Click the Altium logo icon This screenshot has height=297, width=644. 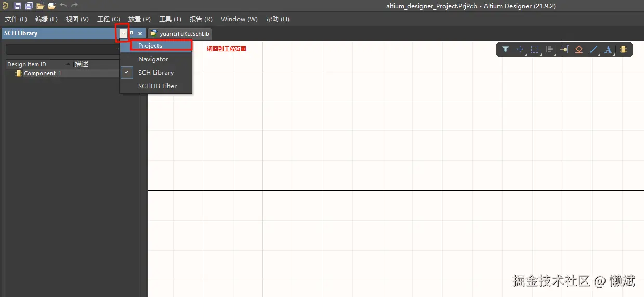pyautogui.click(x=5, y=6)
